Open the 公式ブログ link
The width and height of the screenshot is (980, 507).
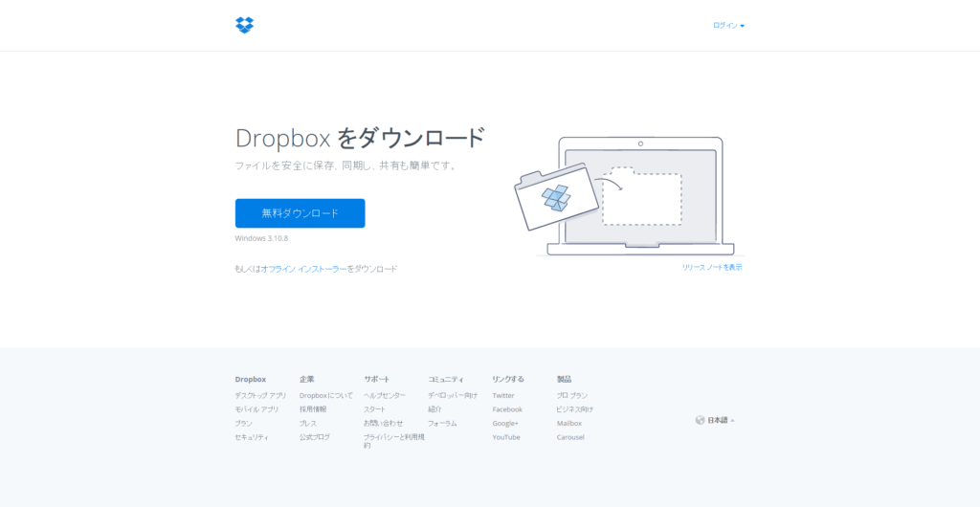click(x=314, y=437)
